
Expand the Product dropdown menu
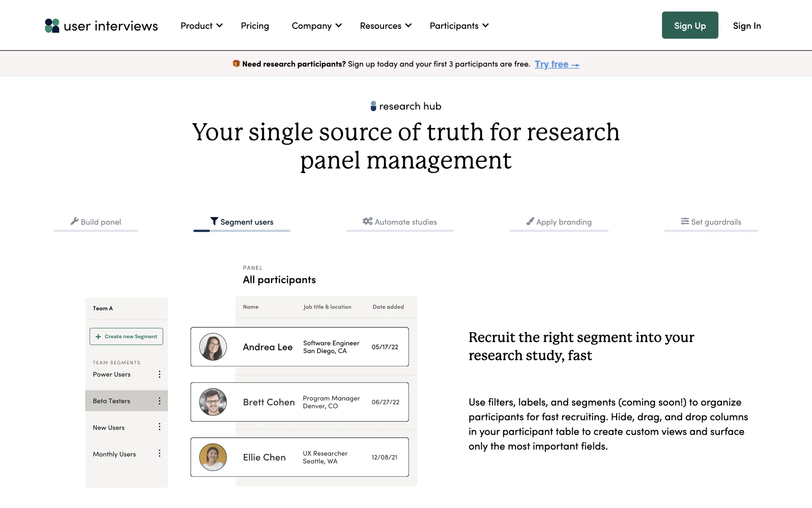201,26
